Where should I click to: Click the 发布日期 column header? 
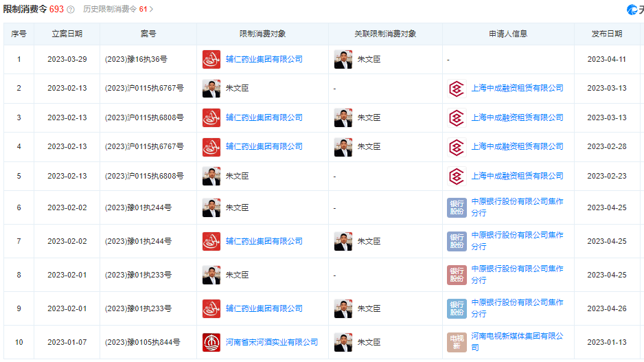[607, 34]
